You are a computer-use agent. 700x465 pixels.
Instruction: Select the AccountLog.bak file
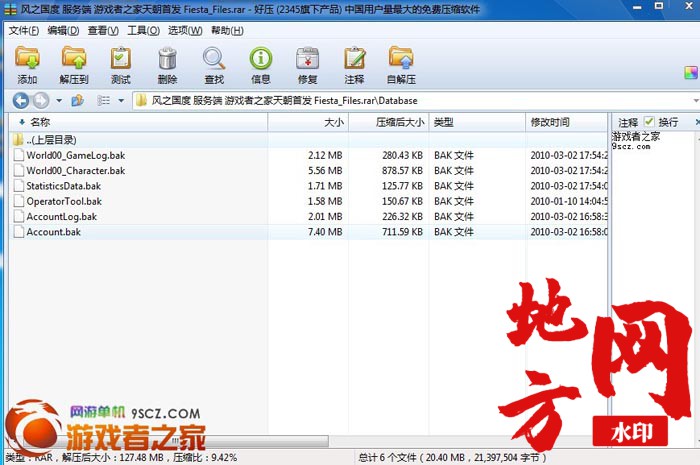click(x=62, y=216)
